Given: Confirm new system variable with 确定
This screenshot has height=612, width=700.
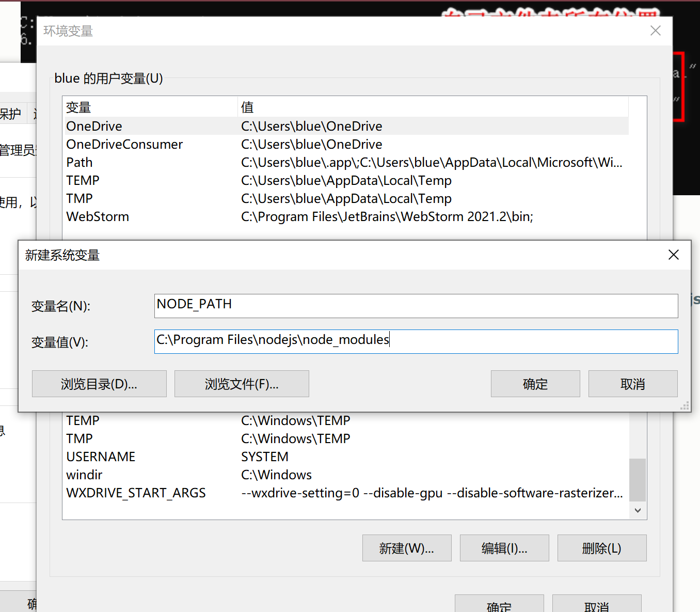Looking at the screenshot, I should (535, 384).
